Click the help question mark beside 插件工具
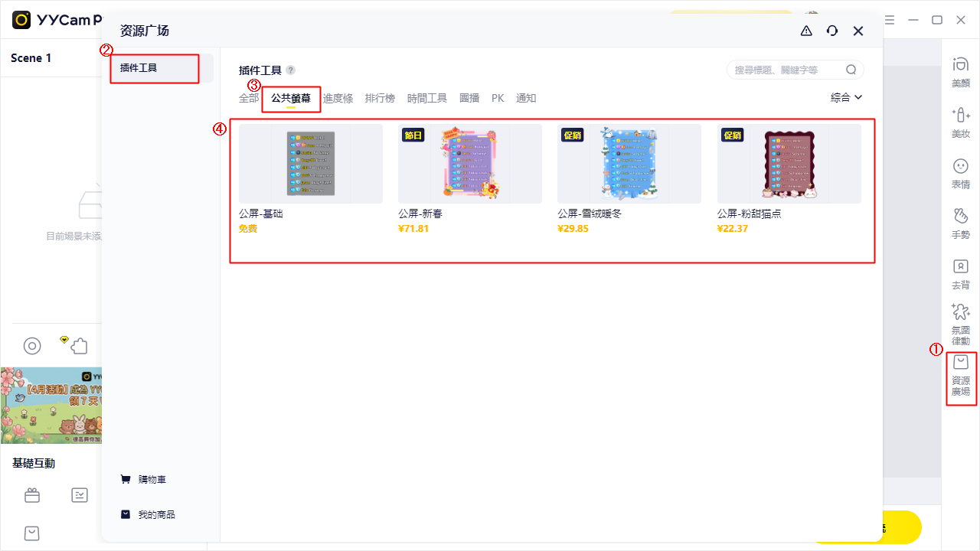 tap(291, 70)
